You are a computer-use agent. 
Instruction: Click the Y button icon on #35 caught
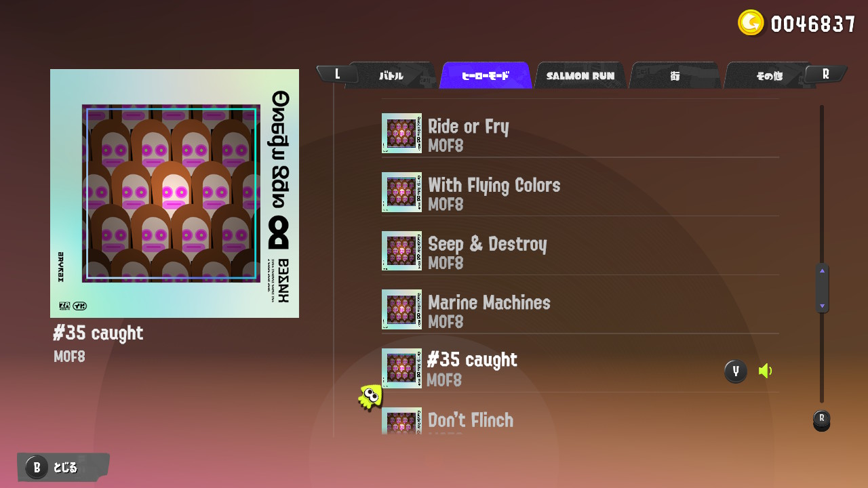click(736, 371)
